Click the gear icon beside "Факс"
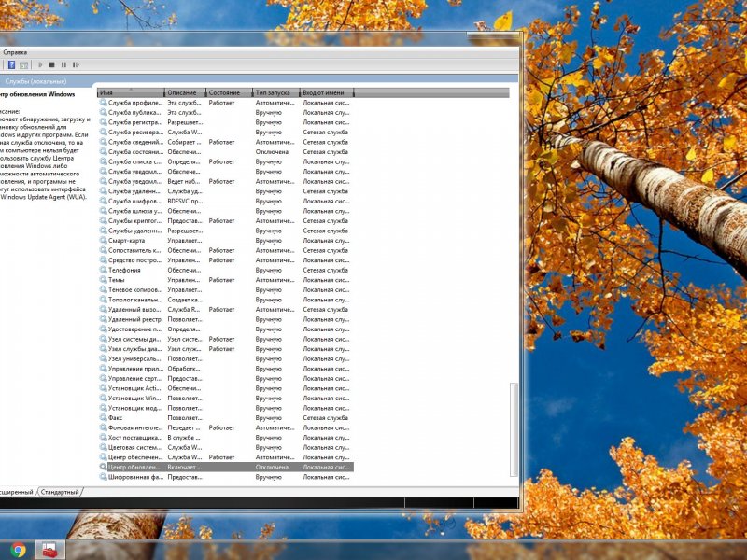Viewport: 747px width, 560px height. pos(103,417)
